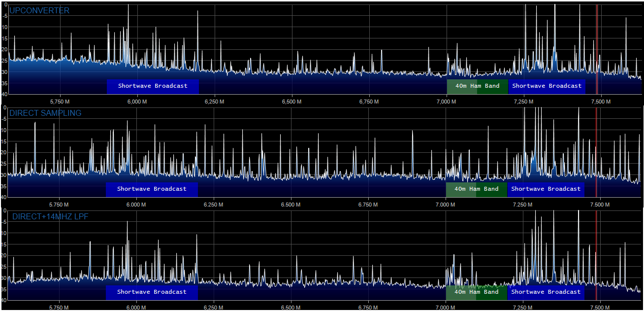
Task: Choose left Shortwave Broadcast band in Direct+14MHz LPF panel
Action: tap(152, 292)
